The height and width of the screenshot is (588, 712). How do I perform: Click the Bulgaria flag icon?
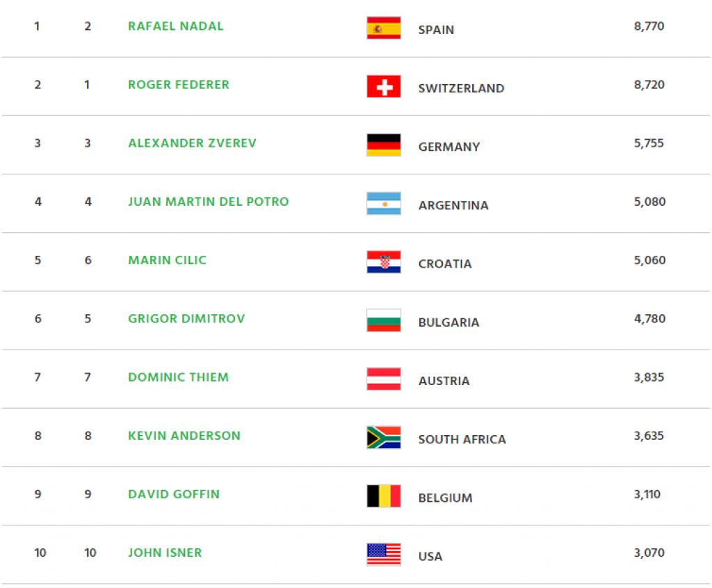[384, 320]
